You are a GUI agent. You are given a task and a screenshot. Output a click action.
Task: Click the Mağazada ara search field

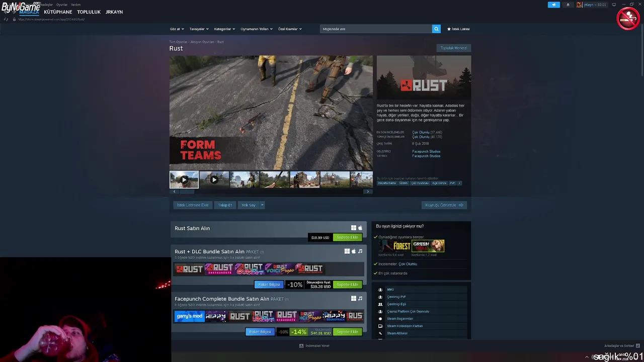pos(376,29)
